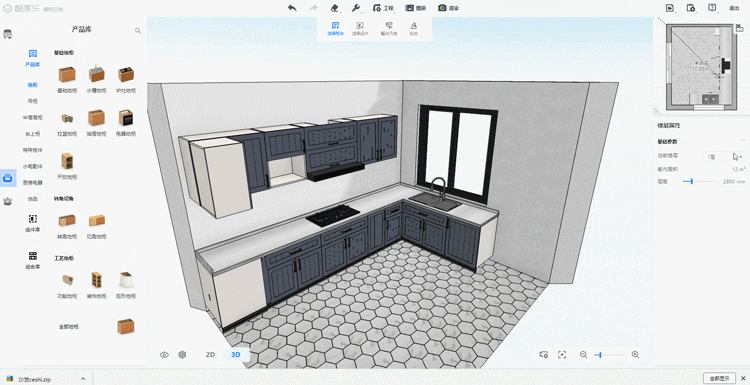Click the search icon in 产品库 panel
Viewport: 750px width, 385px height.
[x=138, y=31]
